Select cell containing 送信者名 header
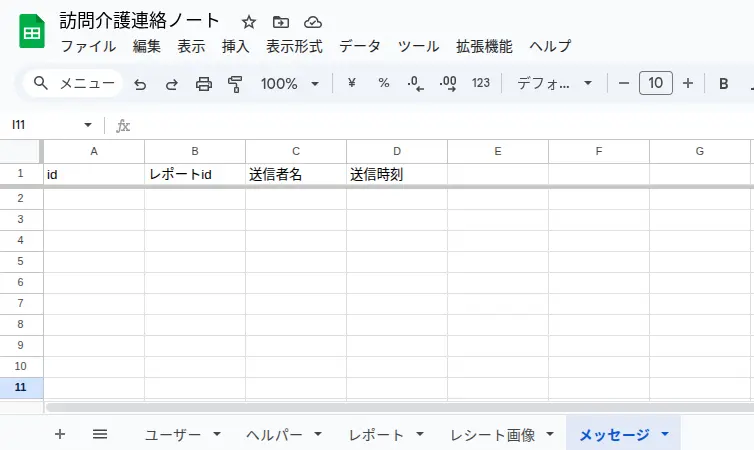The height and width of the screenshot is (450, 754). [295, 174]
